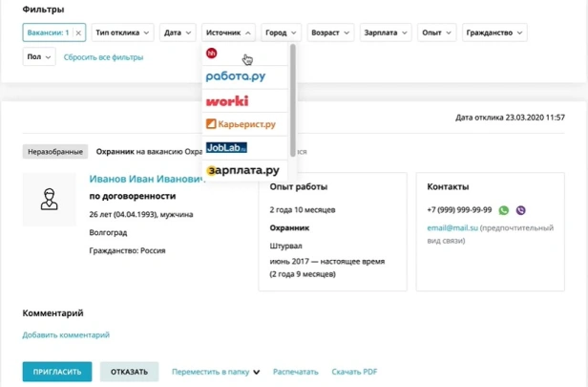Viewport: 588px width, 387px height.
Task: Click the ПРИГЛАСИТЬ button
Action: tap(57, 372)
